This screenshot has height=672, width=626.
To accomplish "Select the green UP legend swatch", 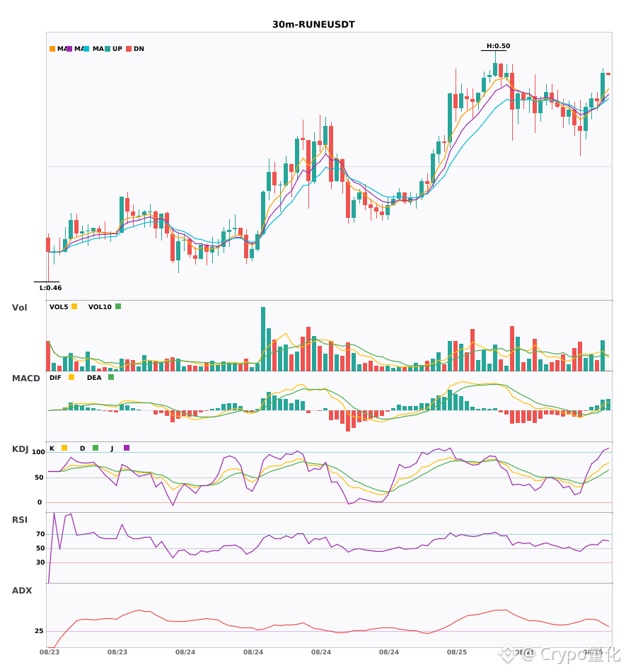I will click(108, 49).
